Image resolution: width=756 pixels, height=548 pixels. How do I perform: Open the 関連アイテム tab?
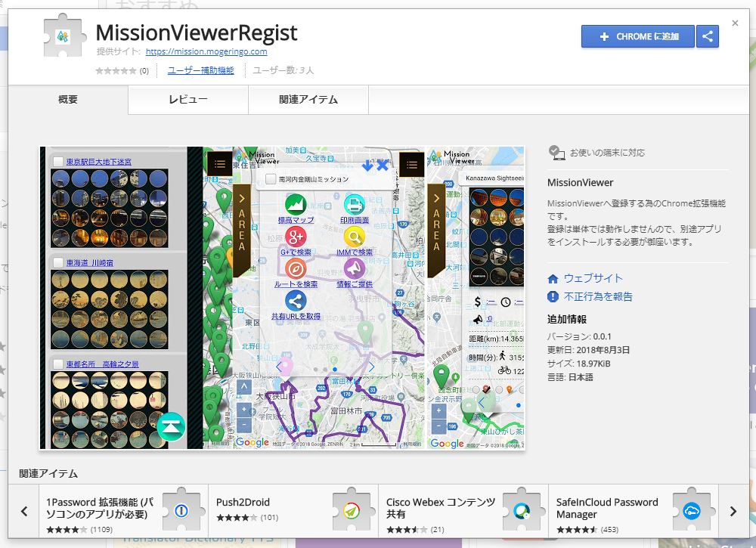(308, 100)
